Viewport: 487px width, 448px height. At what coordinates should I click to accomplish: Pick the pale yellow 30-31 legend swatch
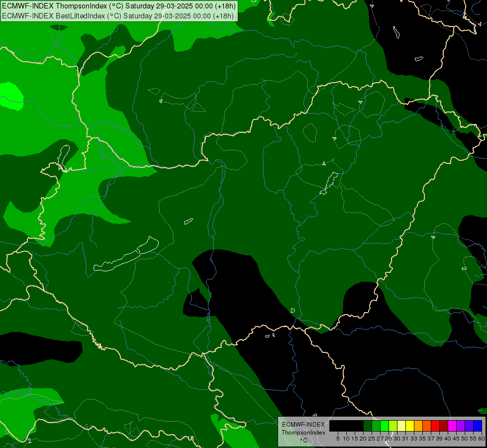click(401, 426)
